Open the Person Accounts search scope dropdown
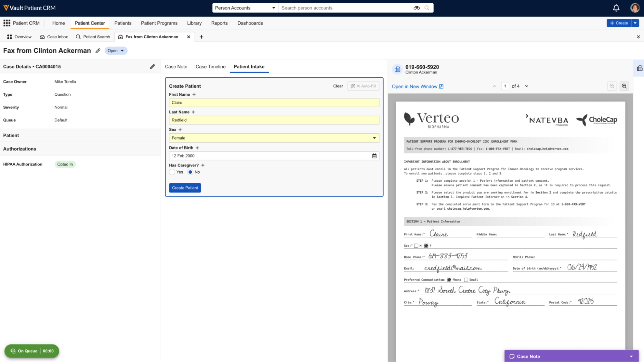Screen dimensions: 644x362 (245, 8)
